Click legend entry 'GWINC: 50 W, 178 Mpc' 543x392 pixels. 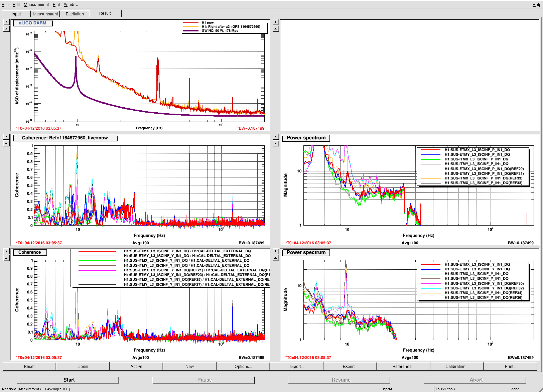tap(220, 31)
